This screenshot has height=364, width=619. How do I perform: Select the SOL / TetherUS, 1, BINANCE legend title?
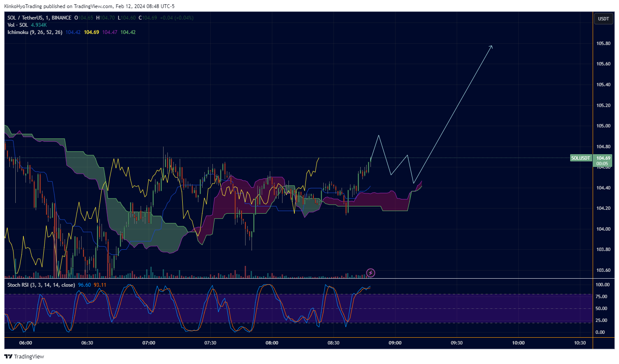(x=40, y=18)
